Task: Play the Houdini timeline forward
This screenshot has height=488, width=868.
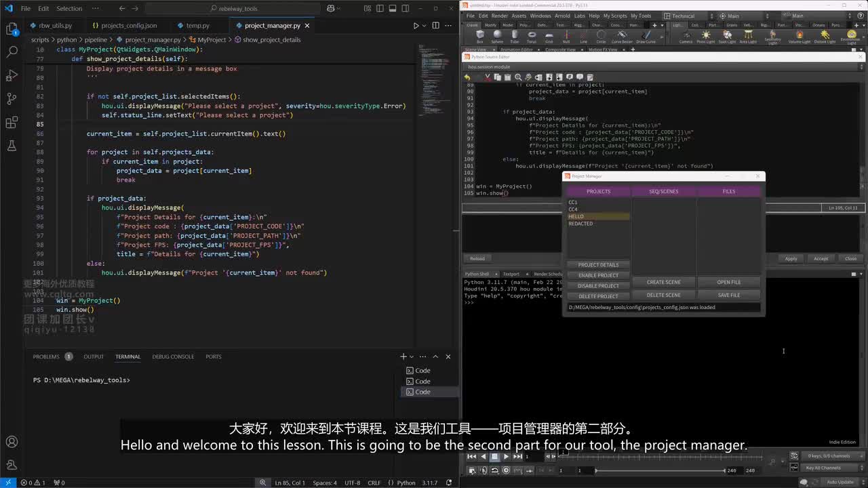Action: [x=506, y=457]
